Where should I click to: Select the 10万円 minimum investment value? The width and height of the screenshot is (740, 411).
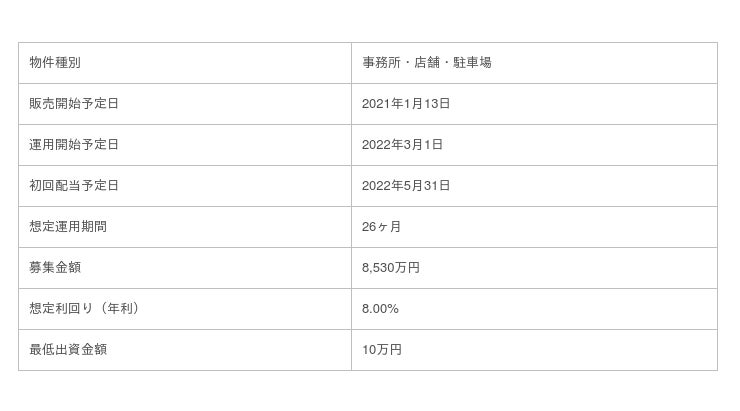tap(382, 350)
